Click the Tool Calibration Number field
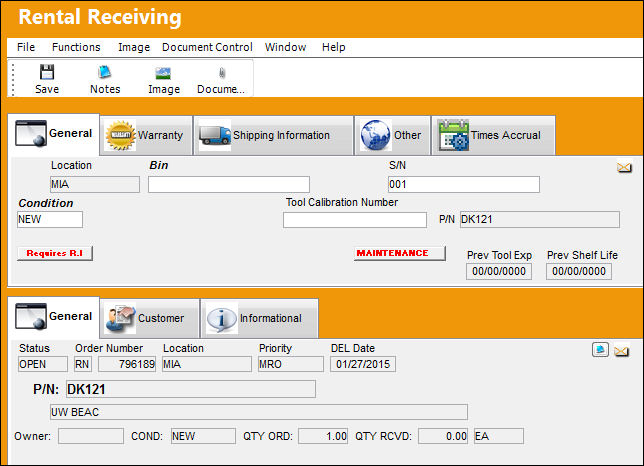This screenshot has height=466, width=644. click(354, 220)
